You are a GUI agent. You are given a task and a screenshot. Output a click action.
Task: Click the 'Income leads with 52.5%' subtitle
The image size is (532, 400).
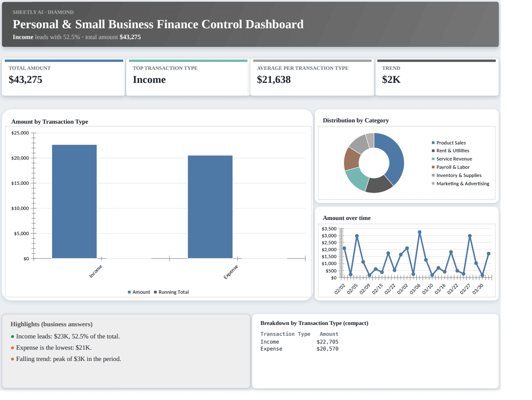[x=77, y=37]
